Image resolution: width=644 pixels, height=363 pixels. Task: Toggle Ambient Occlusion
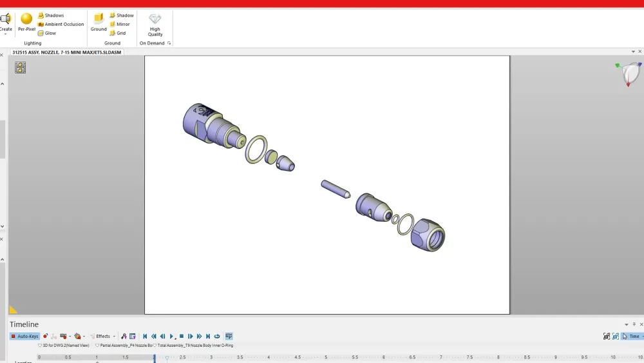point(61,25)
